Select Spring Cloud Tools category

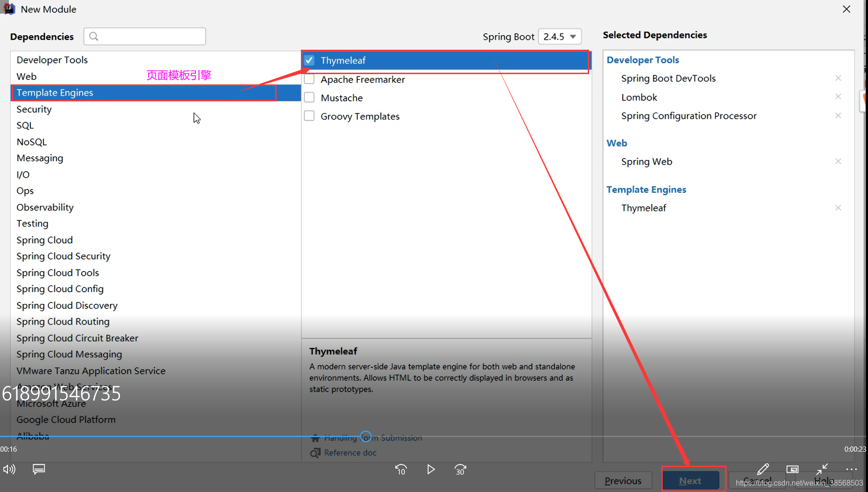pos(156,272)
